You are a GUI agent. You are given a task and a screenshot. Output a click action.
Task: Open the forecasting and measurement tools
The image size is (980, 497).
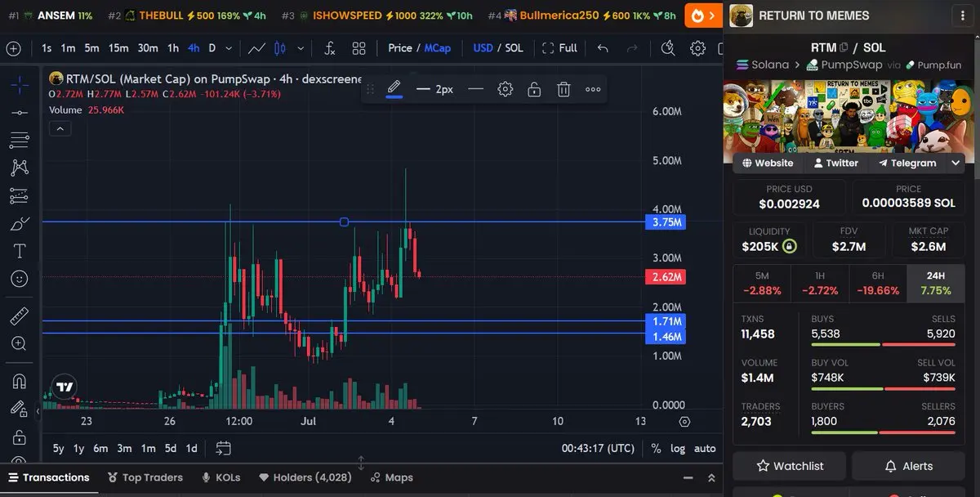tap(20, 195)
